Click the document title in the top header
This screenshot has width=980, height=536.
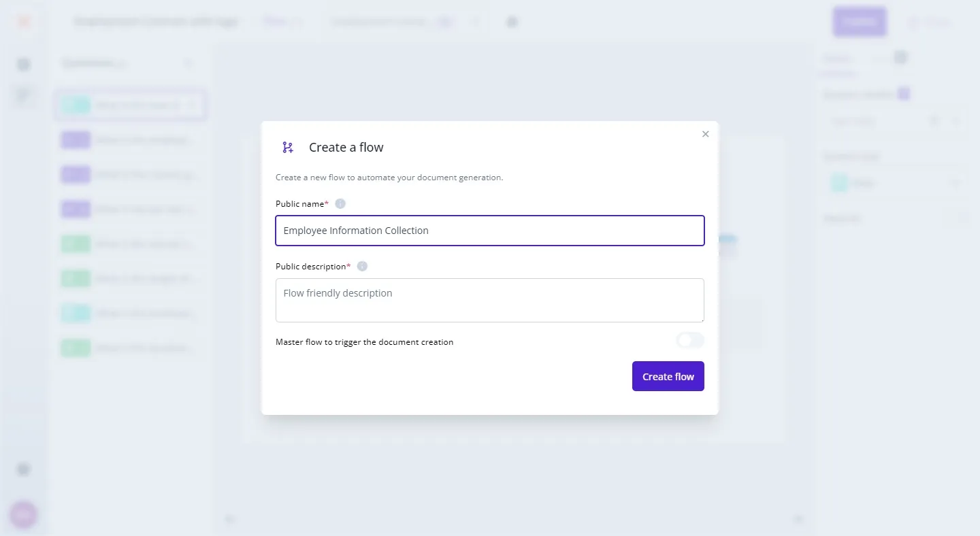[155, 22]
